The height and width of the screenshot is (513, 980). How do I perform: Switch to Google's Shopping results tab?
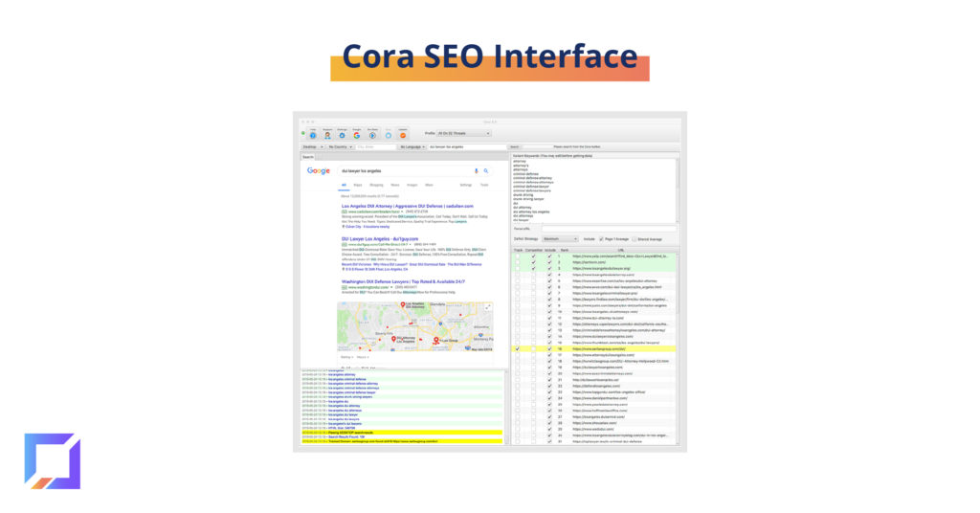(x=376, y=185)
